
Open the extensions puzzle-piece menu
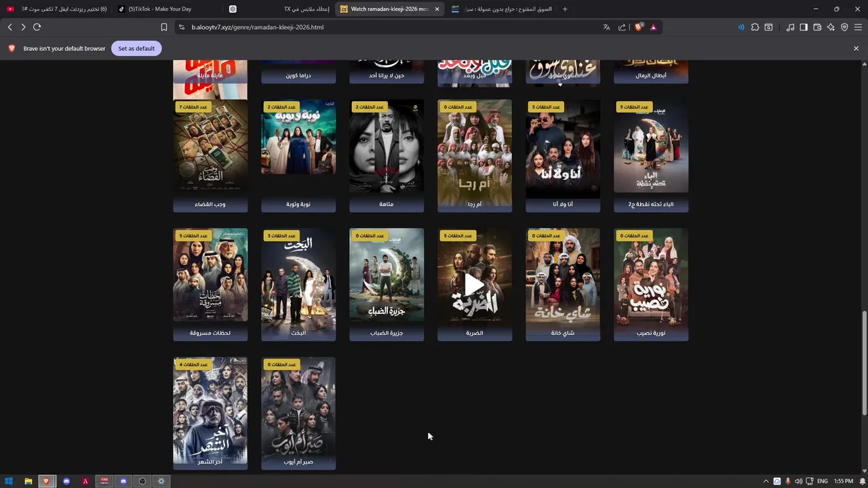[755, 27]
